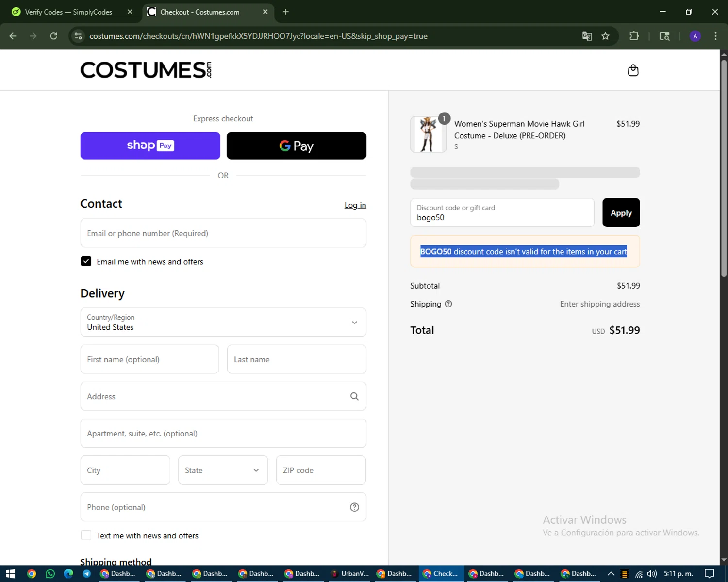Click the First name (optional) field
The height and width of the screenshot is (582, 728).
149,359
